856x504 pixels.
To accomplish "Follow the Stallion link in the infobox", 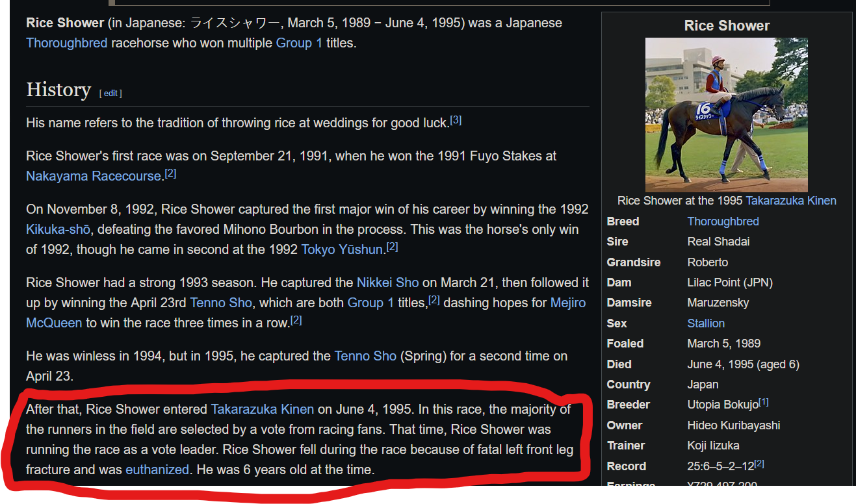I will click(706, 323).
